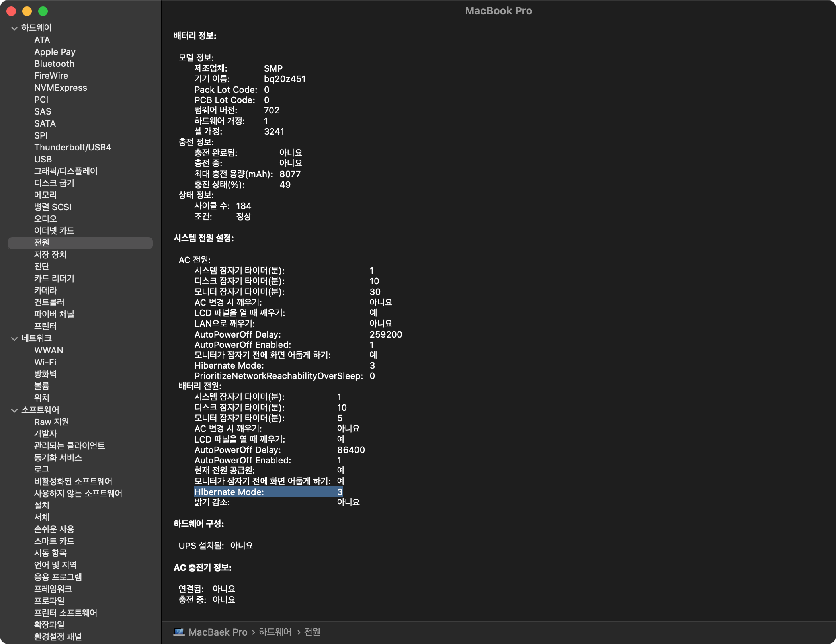Select NVMExpress in the sidebar

coord(61,88)
